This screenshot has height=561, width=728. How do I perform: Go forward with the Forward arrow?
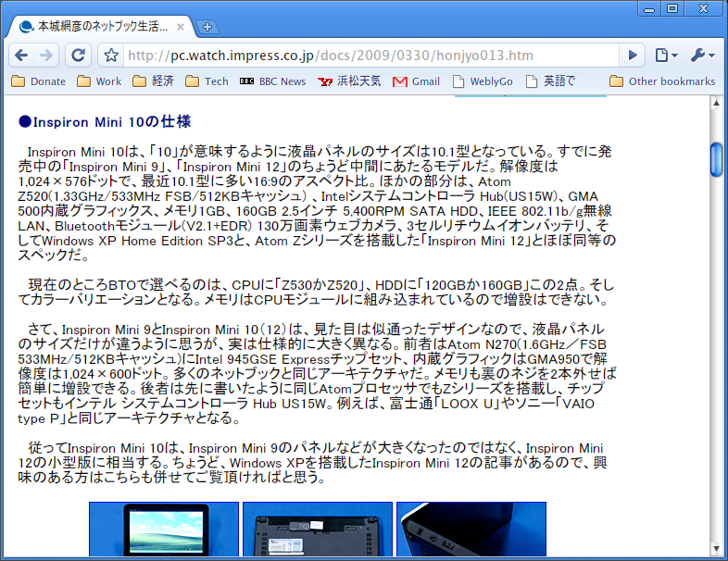point(46,56)
